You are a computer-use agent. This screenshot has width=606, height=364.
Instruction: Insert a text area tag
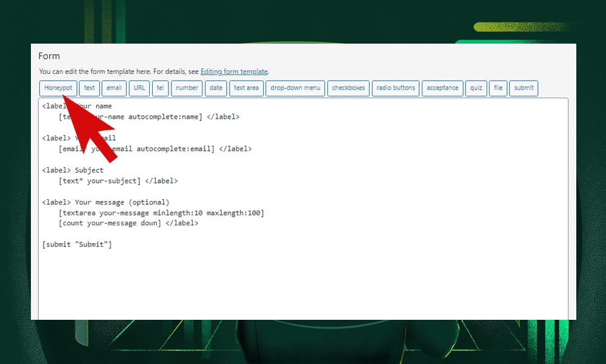pyautogui.click(x=246, y=88)
